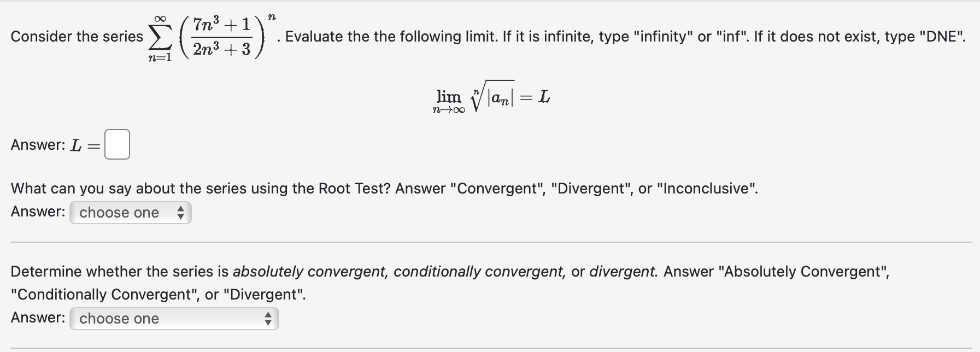Click the text 'Consider the series'
This screenshot has height=352, width=980.
tap(77, 37)
